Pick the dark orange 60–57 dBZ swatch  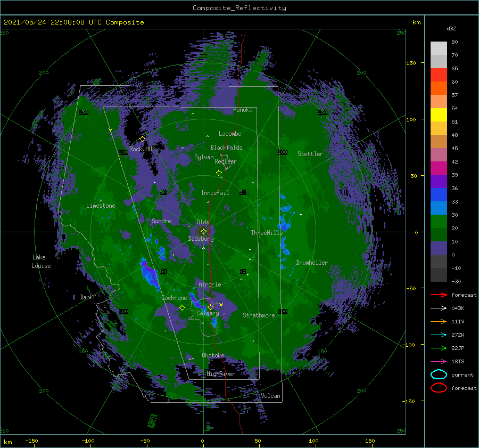pyautogui.click(x=439, y=88)
